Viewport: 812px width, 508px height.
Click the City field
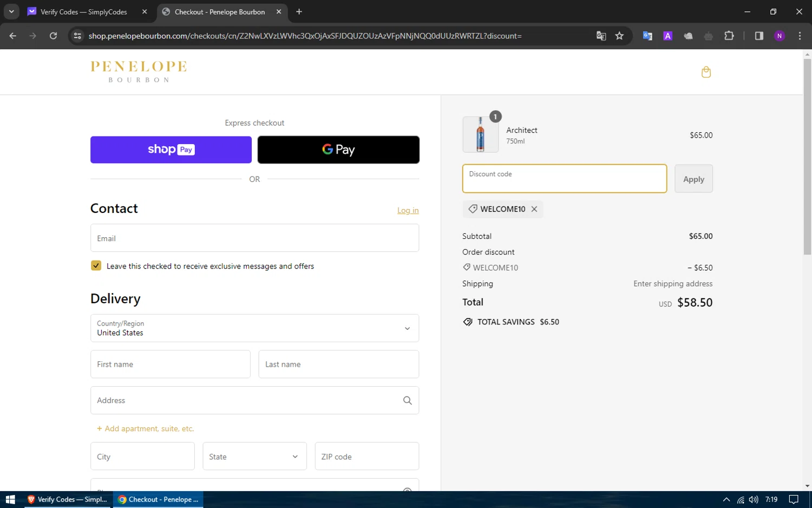coord(142,456)
